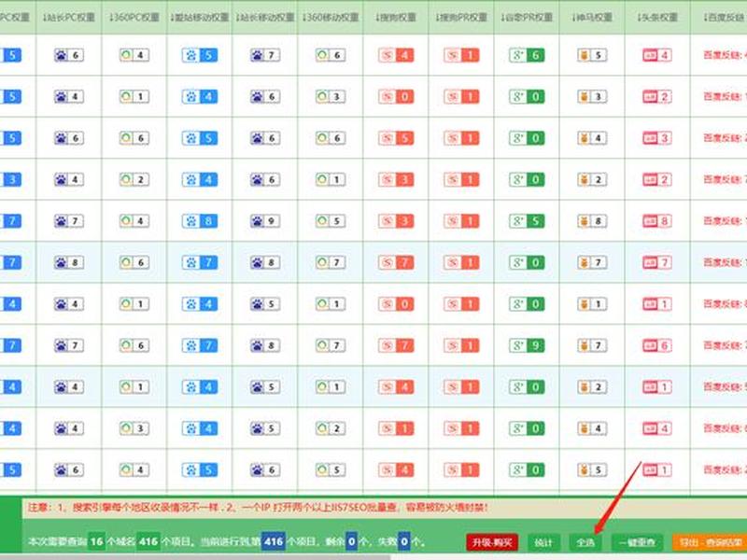Click 头条权重 badge showing 3
Image resolution: width=747 pixels, height=560 pixels.
pyautogui.click(x=657, y=138)
